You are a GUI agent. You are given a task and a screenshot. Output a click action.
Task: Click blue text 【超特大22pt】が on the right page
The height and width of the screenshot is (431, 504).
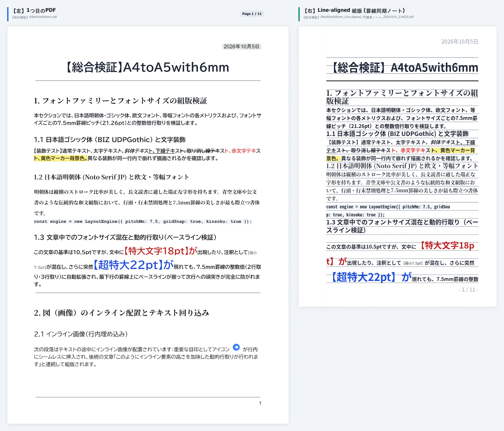pyautogui.click(x=371, y=277)
